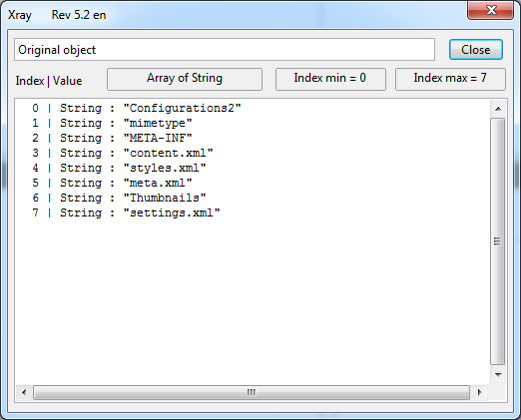This screenshot has width=521, height=420.
Task: Click the horizontal scrollbar right arrow
Action: tap(479, 392)
